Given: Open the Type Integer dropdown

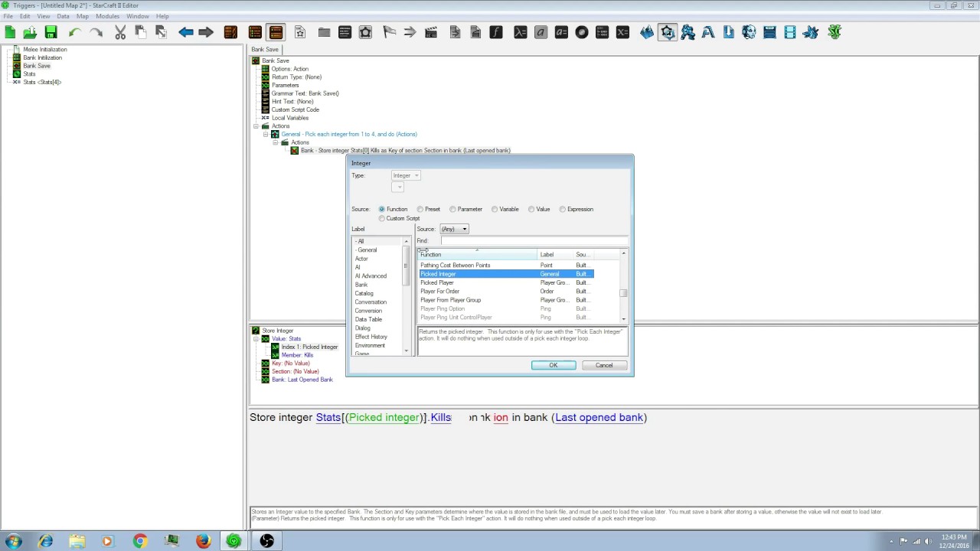Looking at the screenshot, I should pyautogui.click(x=406, y=175).
